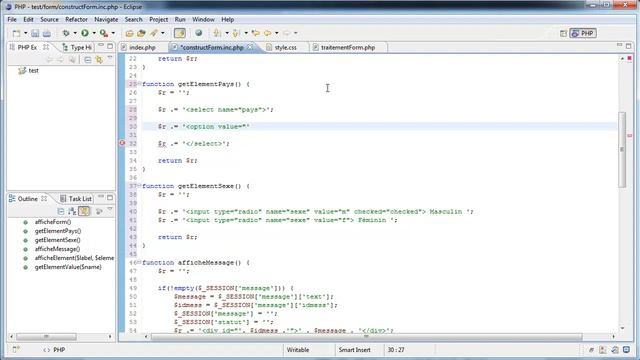Screen dimensions: 640x360
Task: Open the Navigate menu
Action: [x=106, y=20]
